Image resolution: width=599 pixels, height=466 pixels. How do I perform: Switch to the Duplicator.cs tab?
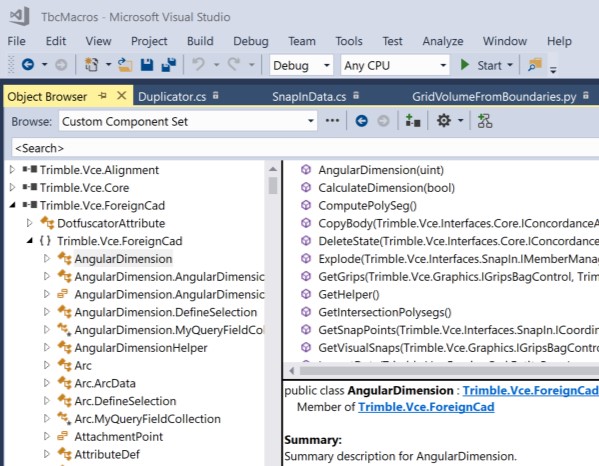pyautogui.click(x=172, y=97)
